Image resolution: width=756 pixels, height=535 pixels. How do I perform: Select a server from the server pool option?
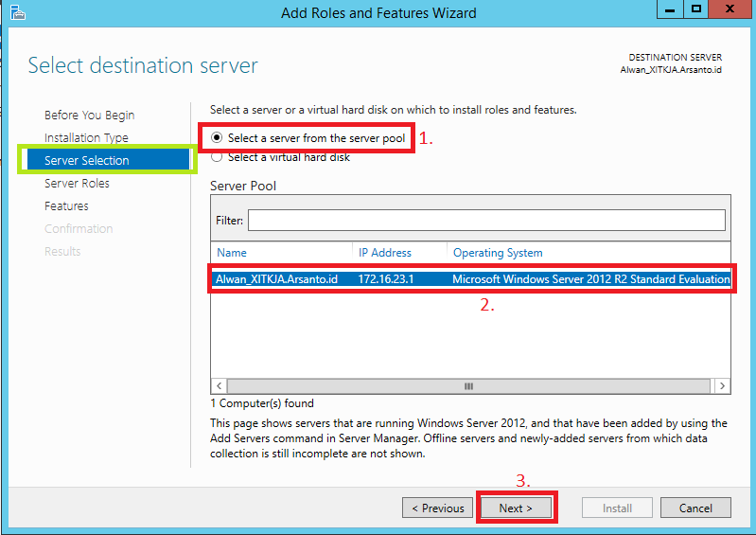click(x=309, y=138)
